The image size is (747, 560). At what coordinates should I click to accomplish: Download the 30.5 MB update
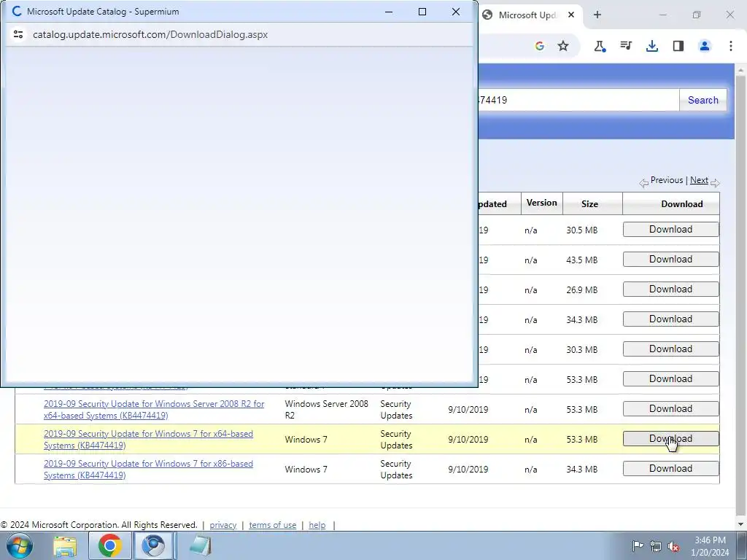(x=671, y=230)
